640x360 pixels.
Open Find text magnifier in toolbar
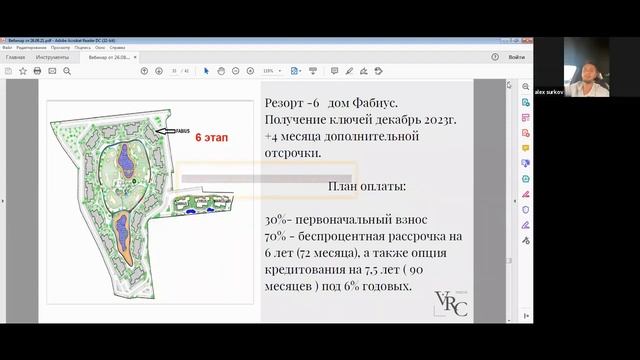(x=67, y=71)
